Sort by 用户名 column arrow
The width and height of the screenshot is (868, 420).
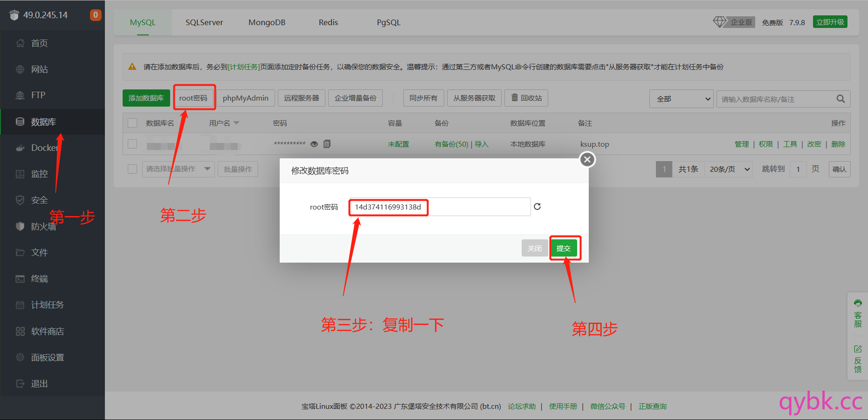236,123
